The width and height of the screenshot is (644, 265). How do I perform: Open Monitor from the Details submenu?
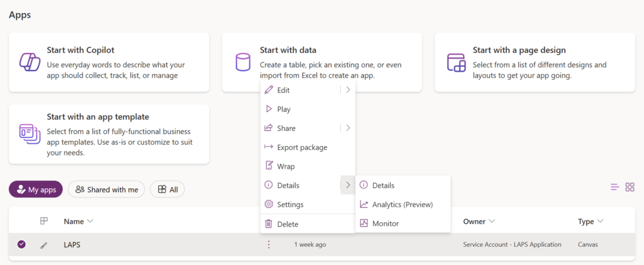coord(385,223)
